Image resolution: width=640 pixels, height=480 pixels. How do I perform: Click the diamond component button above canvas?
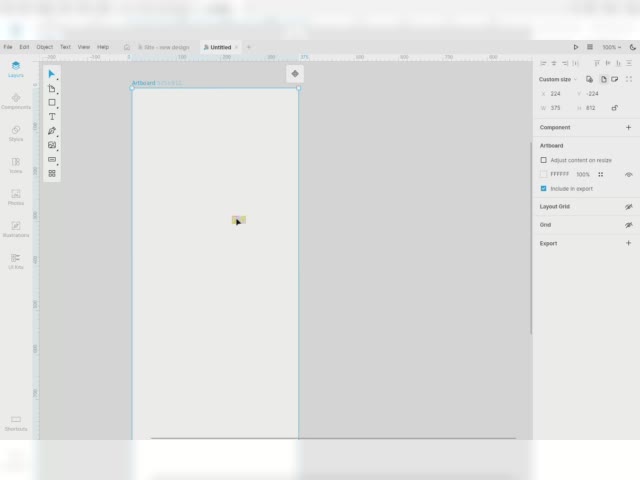[295, 74]
